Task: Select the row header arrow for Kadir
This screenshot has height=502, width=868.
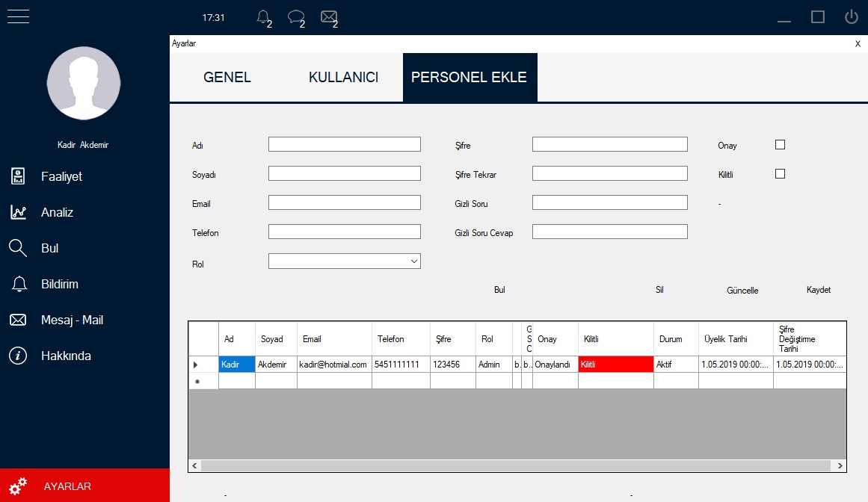Action: [203, 365]
